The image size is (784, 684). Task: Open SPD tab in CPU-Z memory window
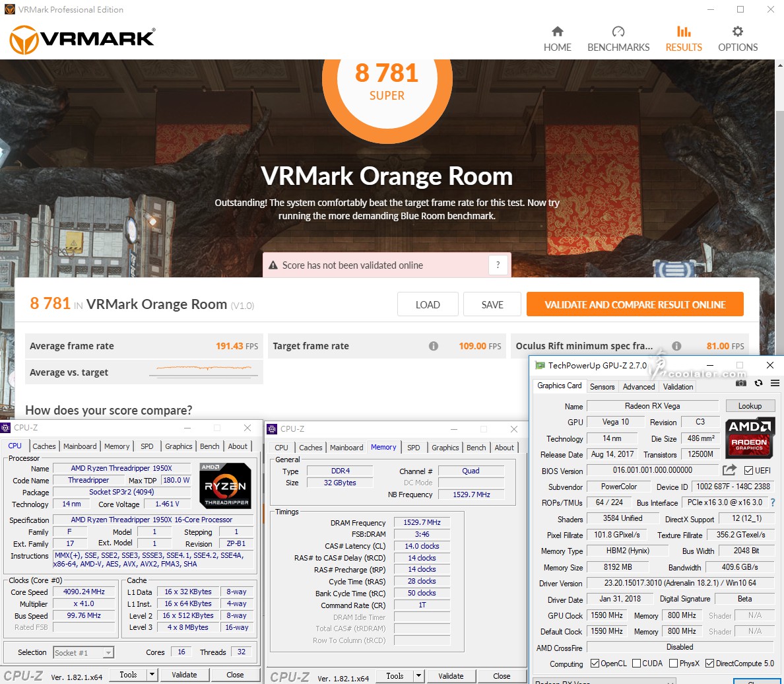pos(414,448)
